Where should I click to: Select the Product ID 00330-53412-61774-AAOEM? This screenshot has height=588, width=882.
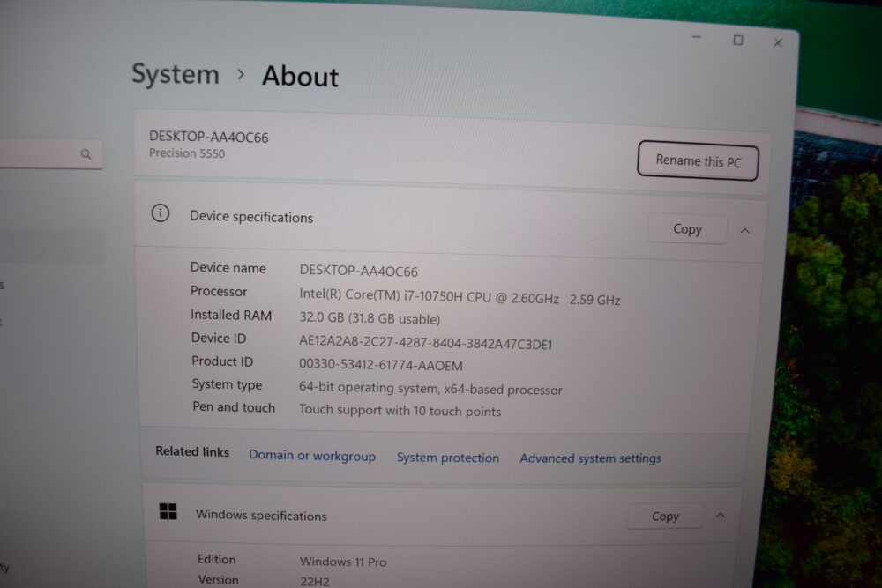381,365
